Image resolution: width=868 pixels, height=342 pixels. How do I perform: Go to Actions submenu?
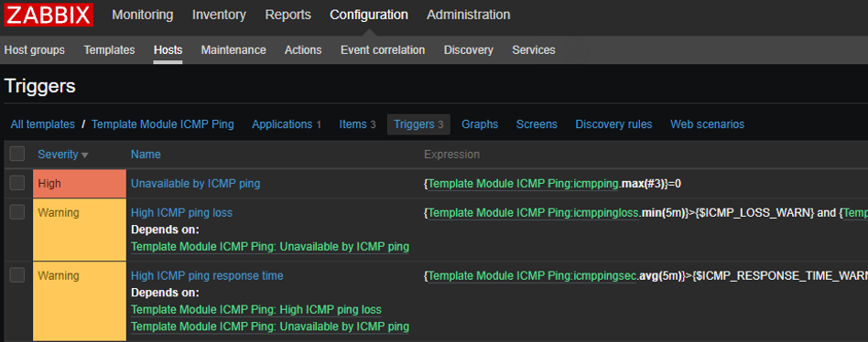tap(303, 50)
